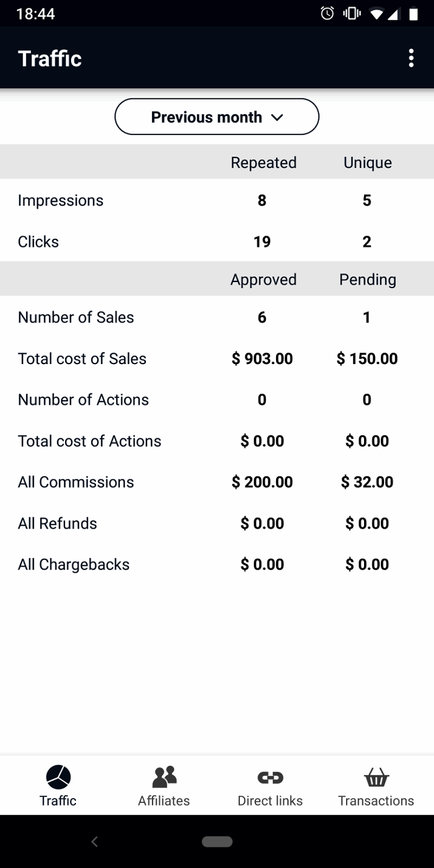Screen dimensions: 434x868
Task: Tap the alarm clock status icon
Action: coord(327,13)
